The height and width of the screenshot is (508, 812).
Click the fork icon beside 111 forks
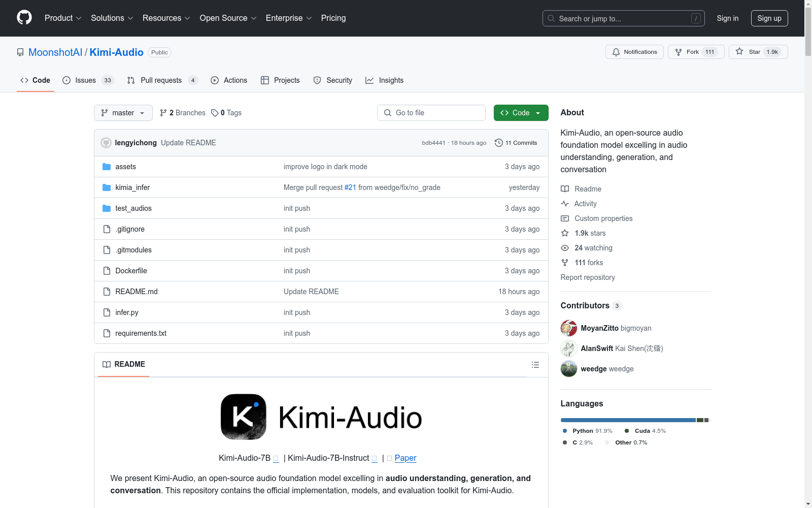(565, 263)
